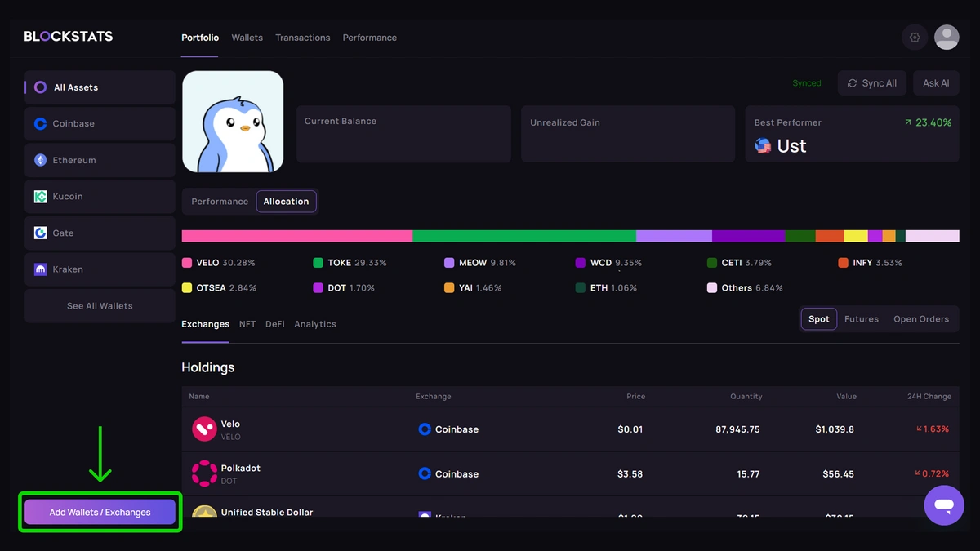The image size is (980, 551).
Task: Click Add Wallets / Exchanges button
Action: pos(100,513)
